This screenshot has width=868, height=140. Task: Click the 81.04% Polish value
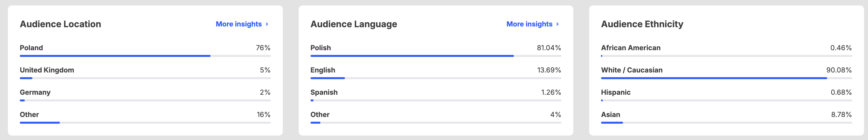click(x=549, y=48)
